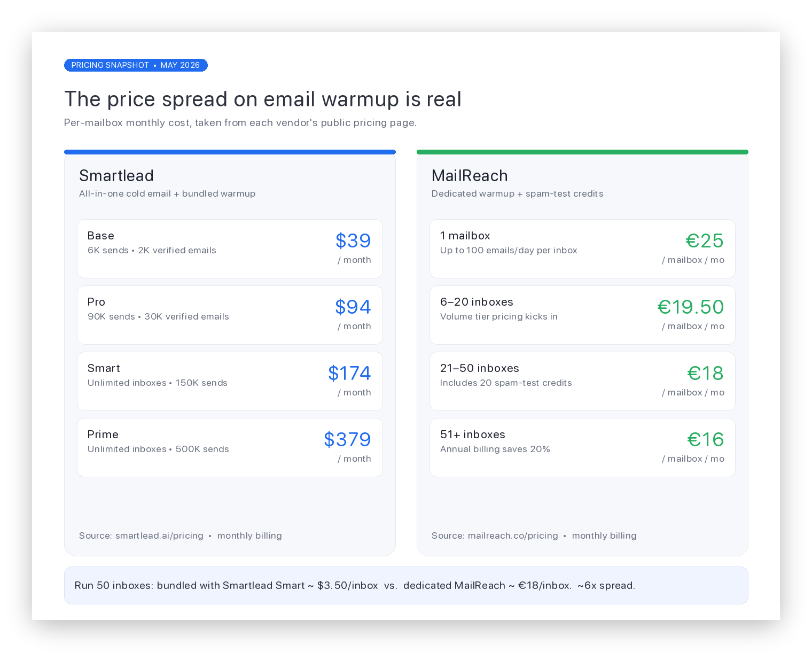This screenshot has width=812, height=652.
Task: Click the $379 price
Action: pyautogui.click(x=347, y=439)
